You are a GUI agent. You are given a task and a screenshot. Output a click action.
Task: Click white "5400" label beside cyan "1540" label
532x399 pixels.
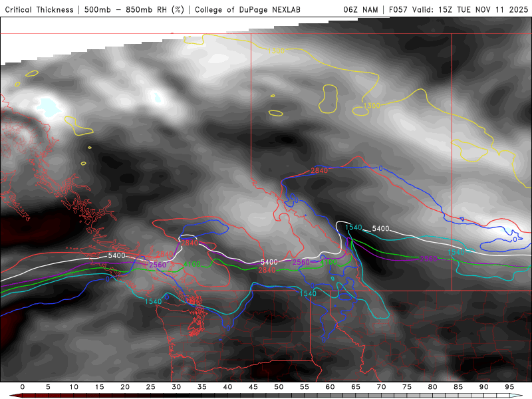pos(380,229)
